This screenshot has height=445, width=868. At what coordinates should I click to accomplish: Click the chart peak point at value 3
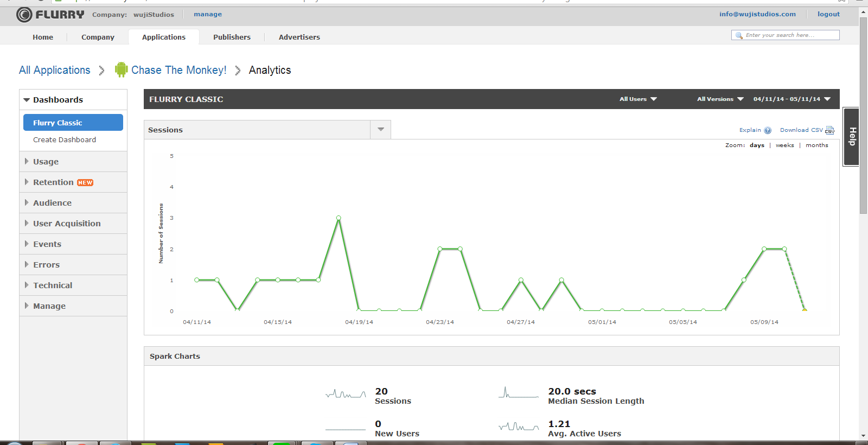tap(339, 218)
